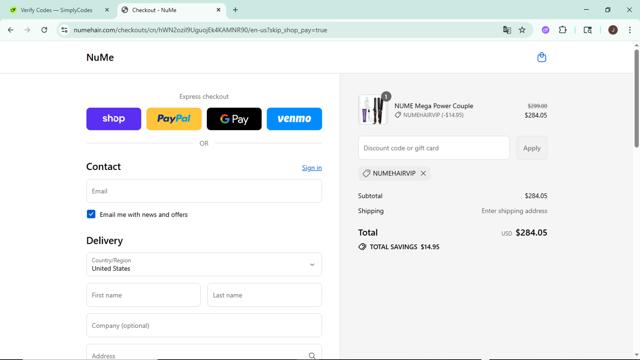Open the Extensions puzzle icon
Viewport: 640px width, 360px height.
pos(562,30)
